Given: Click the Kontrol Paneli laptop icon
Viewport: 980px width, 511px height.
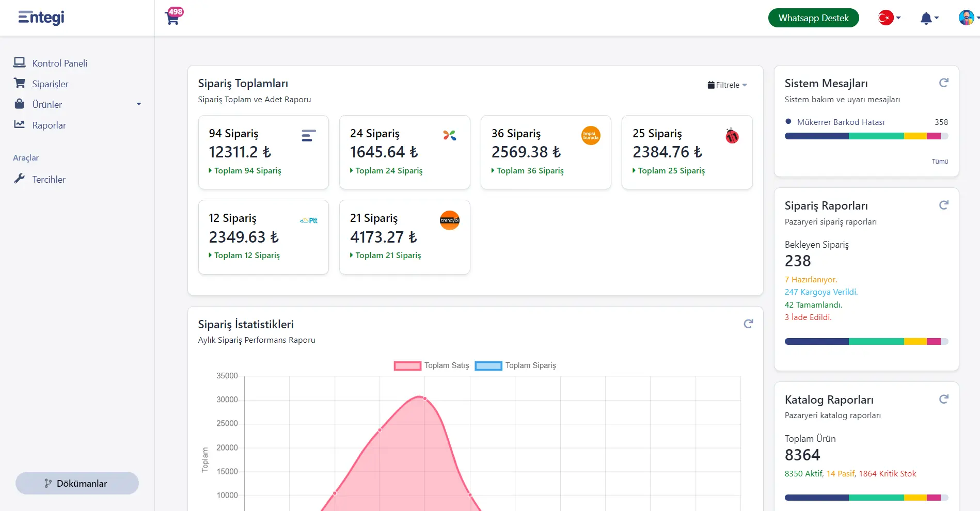Looking at the screenshot, I should [20, 62].
